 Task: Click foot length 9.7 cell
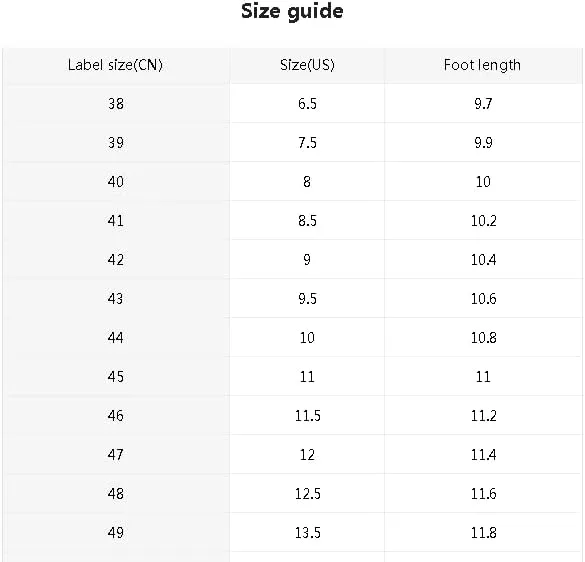[483, 104]
